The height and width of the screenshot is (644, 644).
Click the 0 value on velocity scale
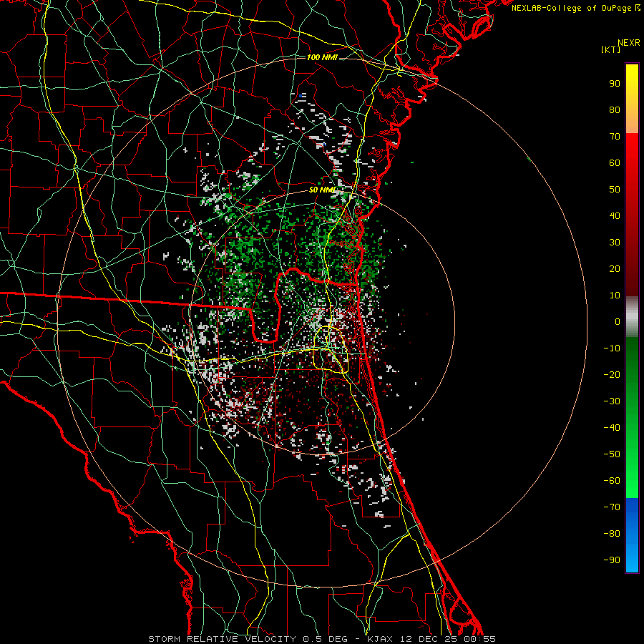pyautogui.click(x=618, y=321)
